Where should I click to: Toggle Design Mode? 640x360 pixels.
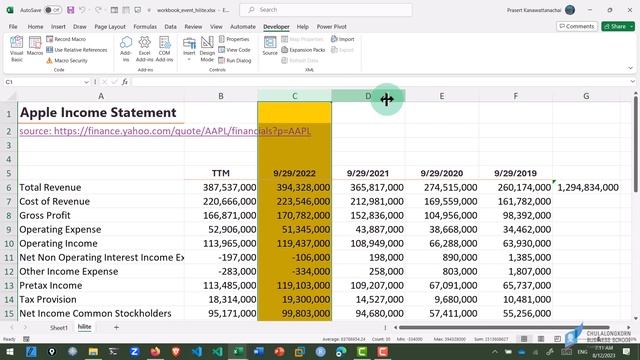207,49
